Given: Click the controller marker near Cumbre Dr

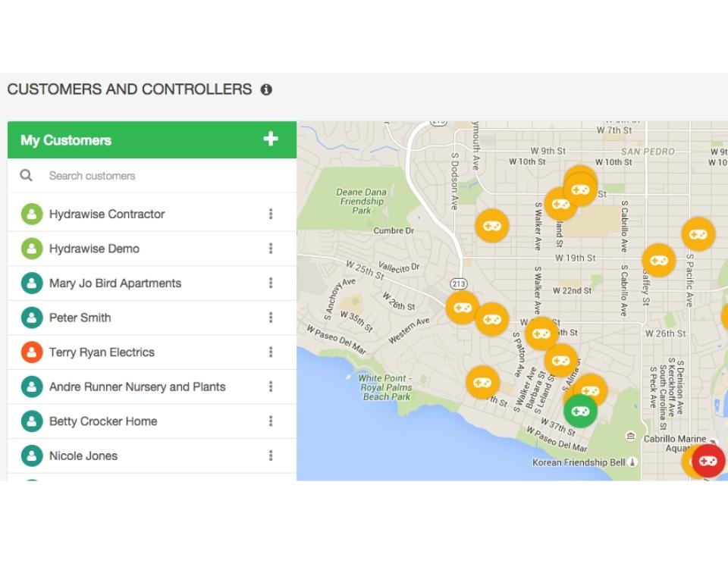Looking at the screenshot, I should point(491,225).
